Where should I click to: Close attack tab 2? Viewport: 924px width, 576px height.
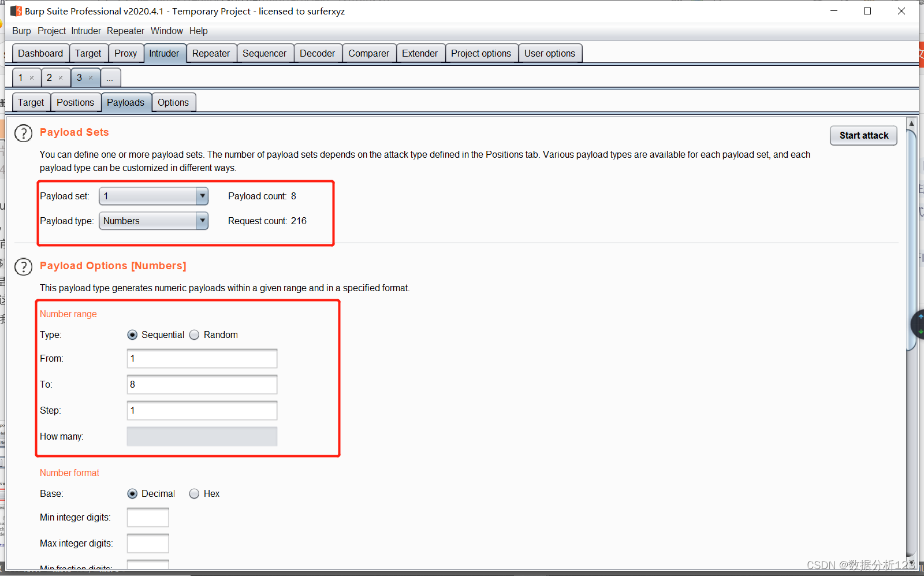[61, 78]
